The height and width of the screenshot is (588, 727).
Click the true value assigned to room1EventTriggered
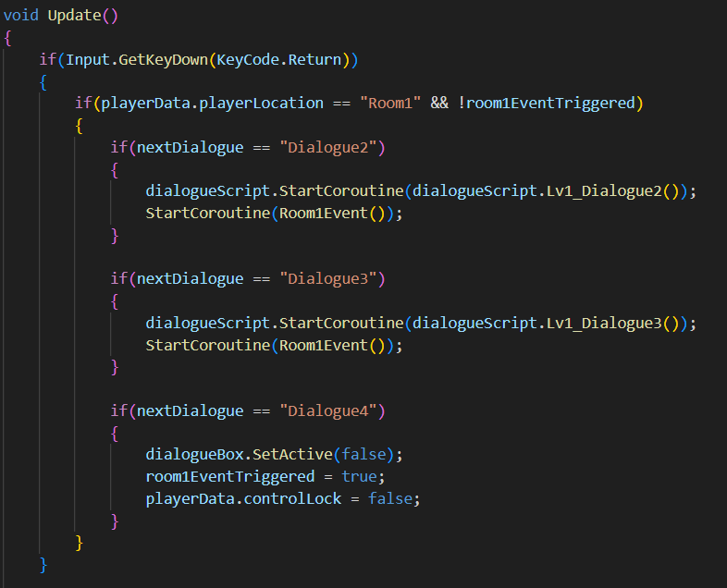[x=360, y=476]
